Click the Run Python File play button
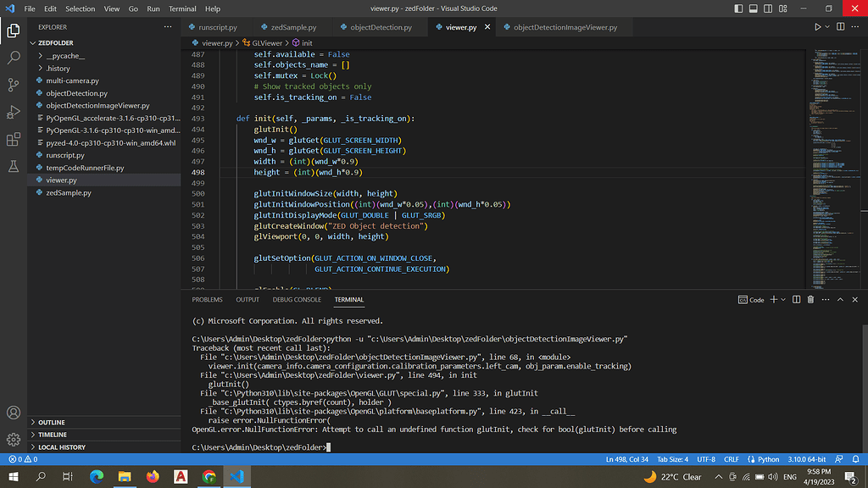This screenshot has width=868, height=488. point(818,27)
